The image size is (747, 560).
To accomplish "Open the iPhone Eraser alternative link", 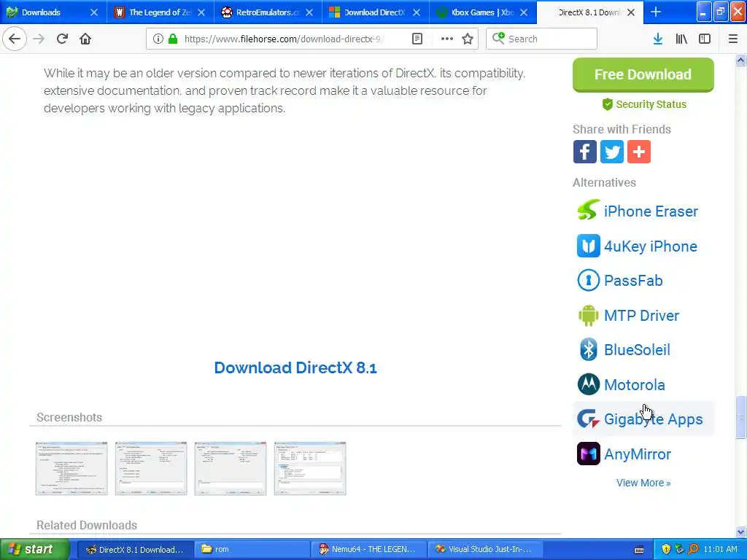I will click(651, 211).
